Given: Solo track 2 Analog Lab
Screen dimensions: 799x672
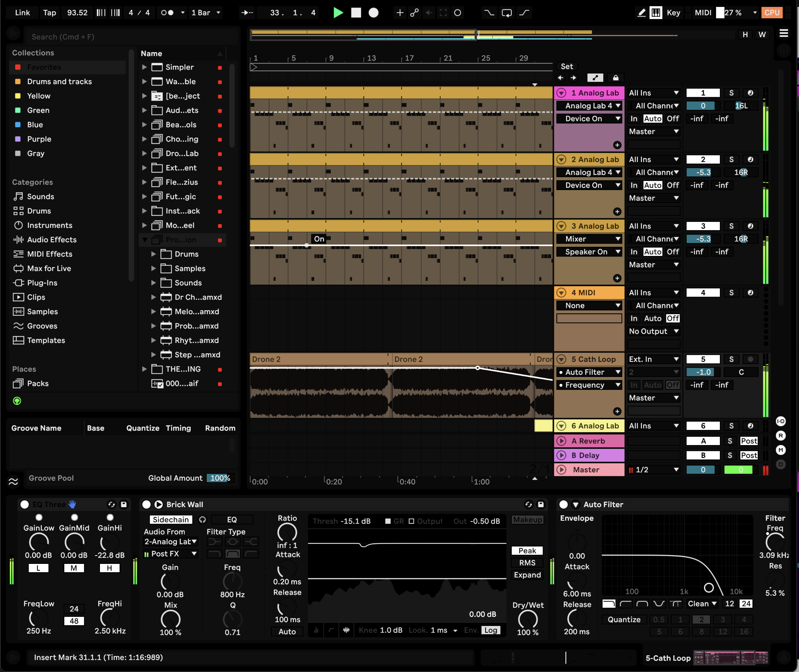Looking at the screenshot, I should click(x=731, y=159).
